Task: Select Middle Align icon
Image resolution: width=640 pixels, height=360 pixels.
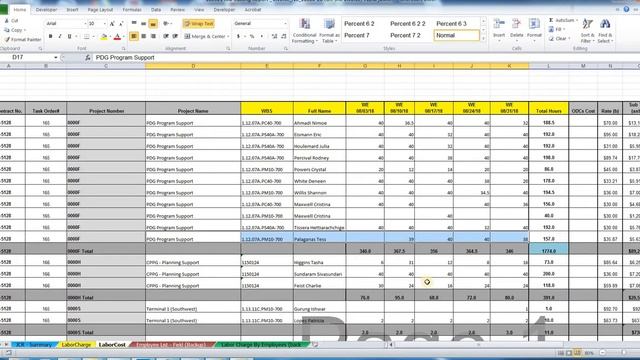Action: (x=143, y=24)
